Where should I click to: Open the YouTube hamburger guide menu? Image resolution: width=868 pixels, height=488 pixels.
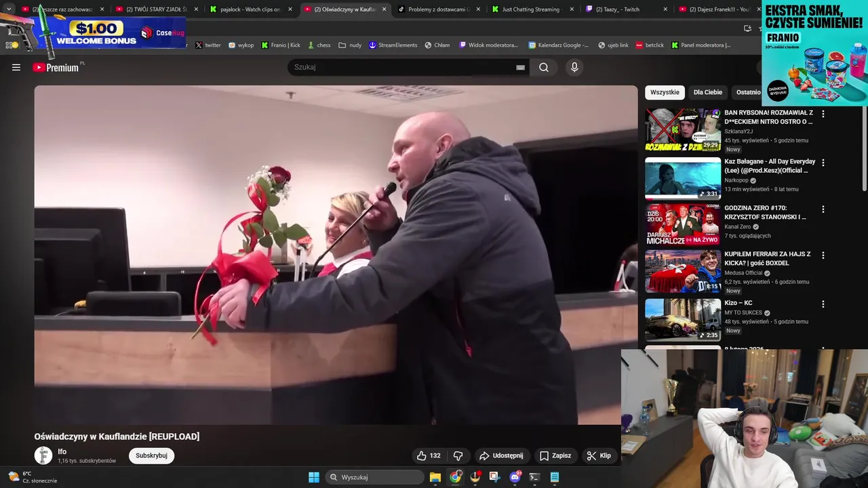16,67
